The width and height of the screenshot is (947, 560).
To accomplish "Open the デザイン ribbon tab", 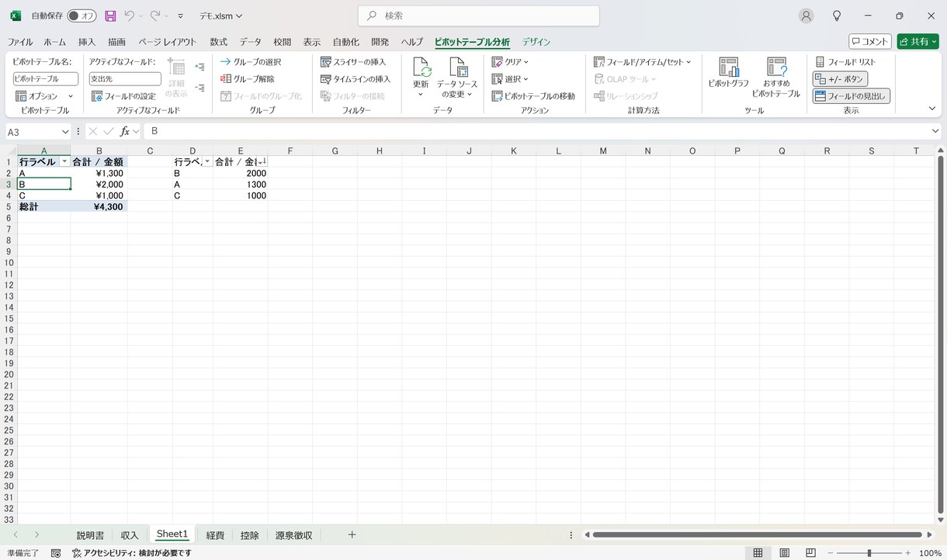I will 536,42.
